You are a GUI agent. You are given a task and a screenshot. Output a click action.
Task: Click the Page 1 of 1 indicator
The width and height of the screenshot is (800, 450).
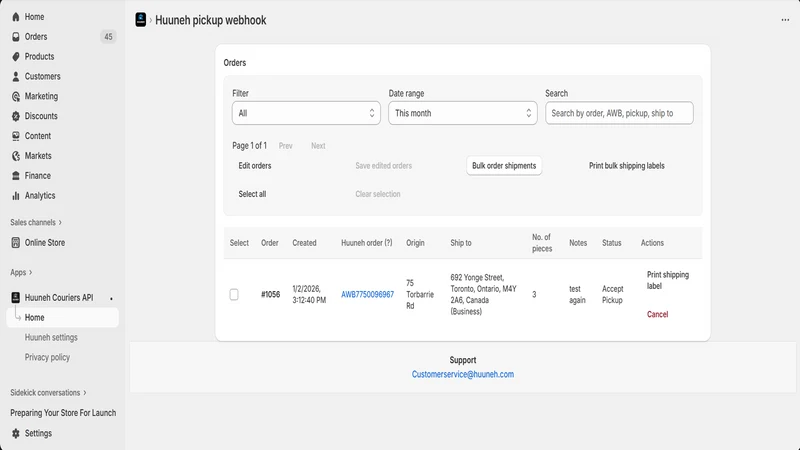249,146
